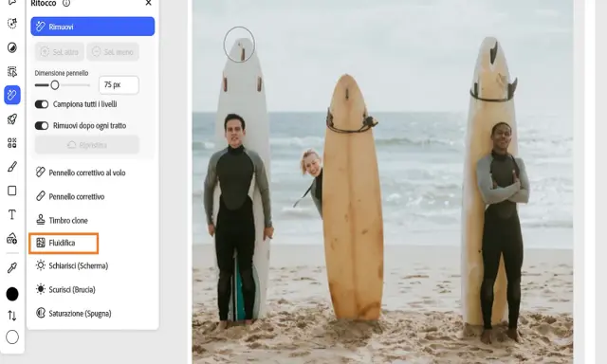Click the Ripristina button
Viewport: 607px width, 364px height.
tap(86, 145)
